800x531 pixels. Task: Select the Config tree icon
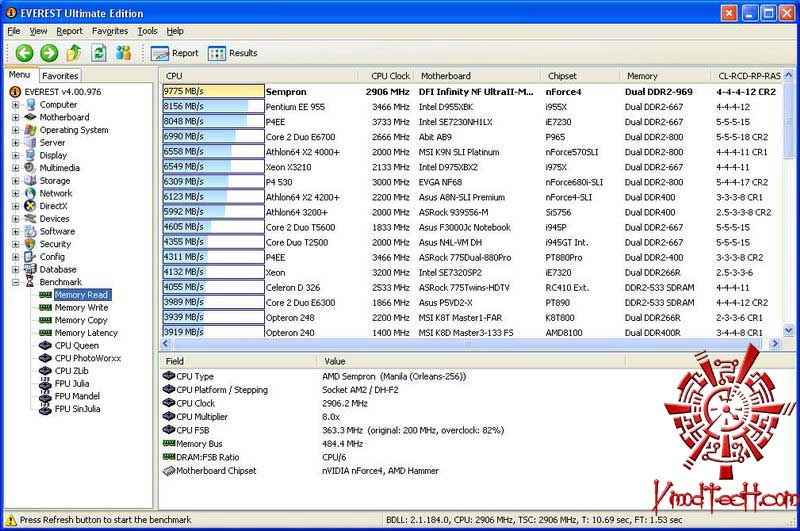(x=31, y=257)
